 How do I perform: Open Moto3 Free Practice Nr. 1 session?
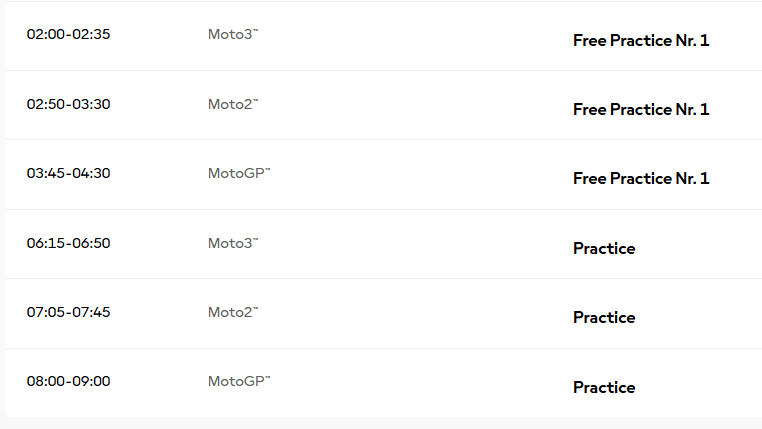point(641,40)
